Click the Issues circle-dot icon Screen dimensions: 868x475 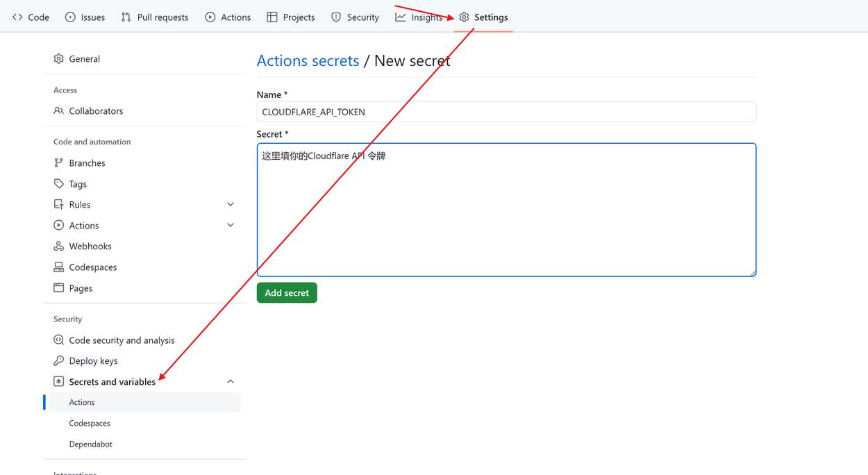[x=70, y=17]
